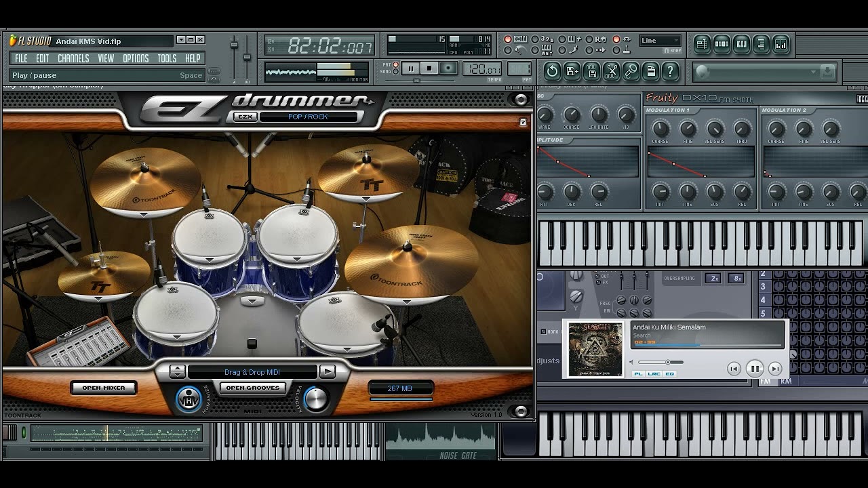Select 8x oversampling button
This screenshot has width=868, height=488.
click(x=736, y=279)
